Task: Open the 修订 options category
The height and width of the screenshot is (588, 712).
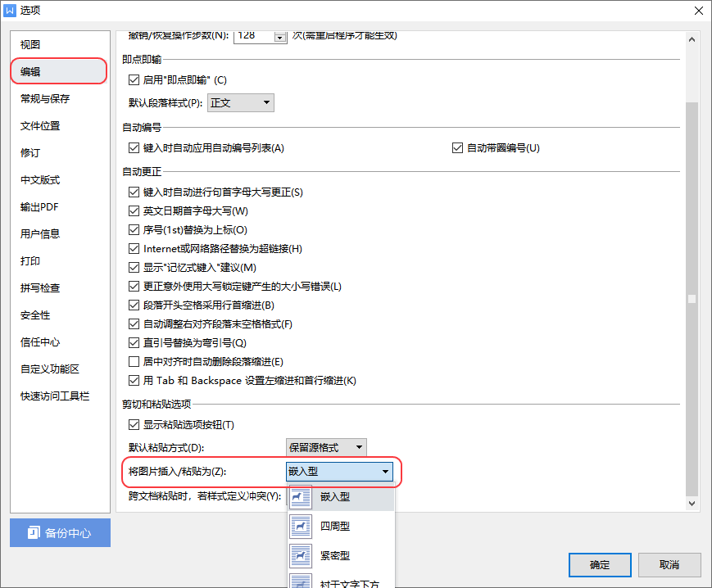Action: coord(60,152)
